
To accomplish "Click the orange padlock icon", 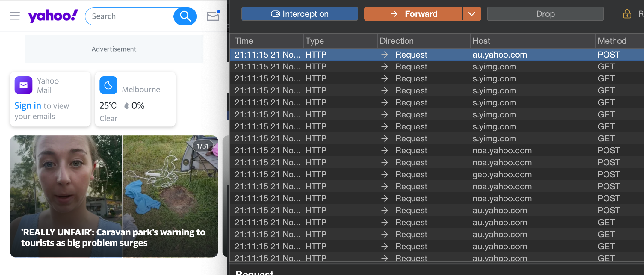I will [627, 14].
